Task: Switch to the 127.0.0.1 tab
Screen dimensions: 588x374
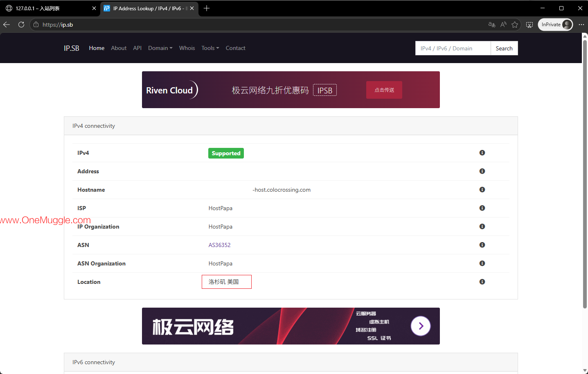Action: (50, 8)
